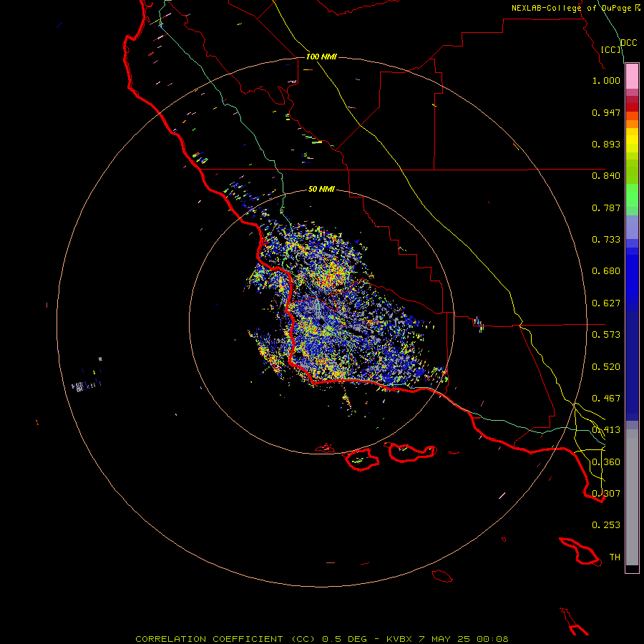This screenshot has width=644, height=644.
Task: Select the 0.360 scale value
Action: click(606, 462)
